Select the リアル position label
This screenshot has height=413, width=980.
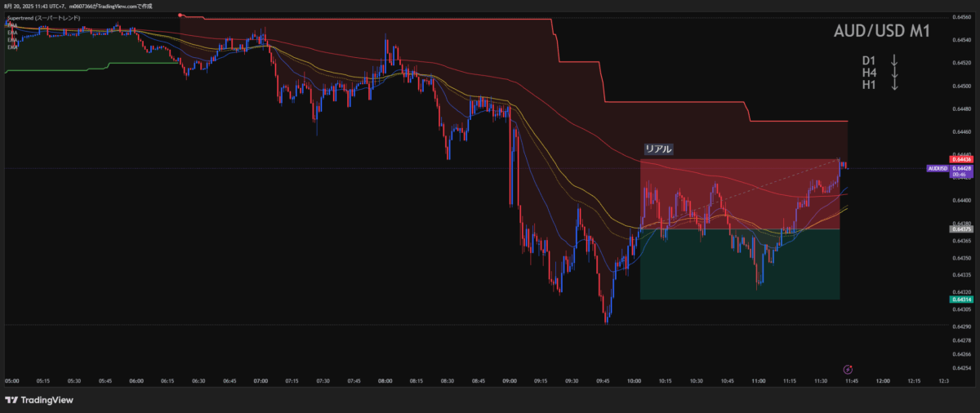point(658,149)
